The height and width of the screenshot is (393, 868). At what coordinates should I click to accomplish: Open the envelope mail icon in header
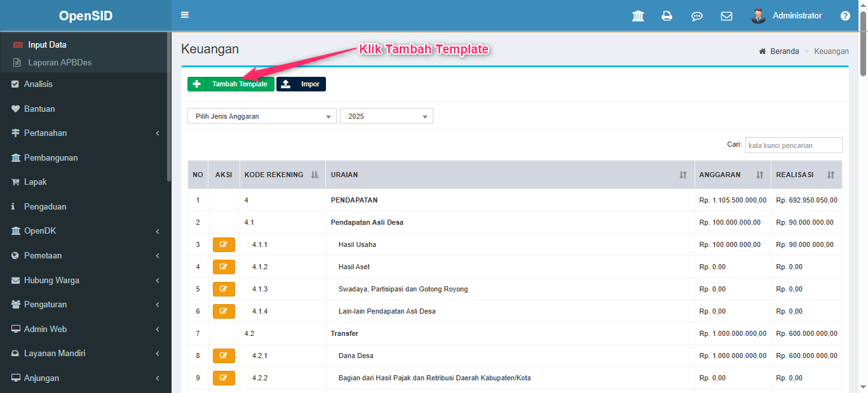726,16
